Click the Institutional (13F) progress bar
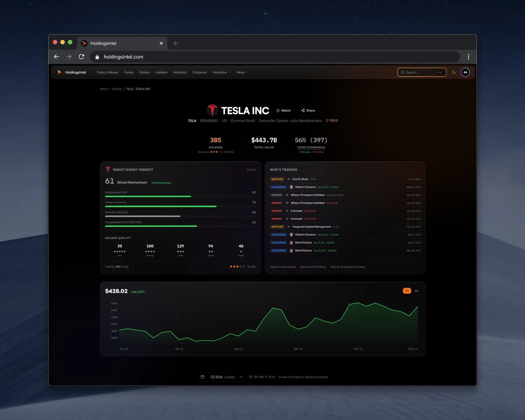 [180, 196]
